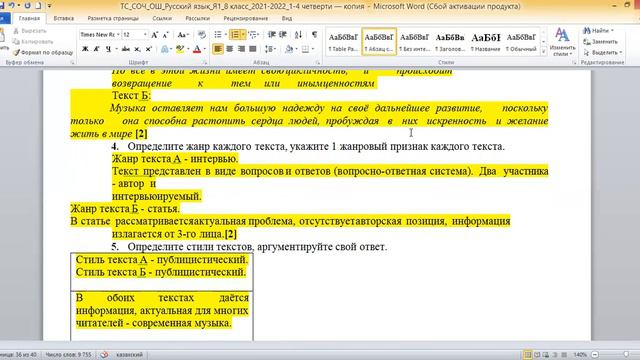
Task: Apply the Обычный style
Action: (521, 42)
